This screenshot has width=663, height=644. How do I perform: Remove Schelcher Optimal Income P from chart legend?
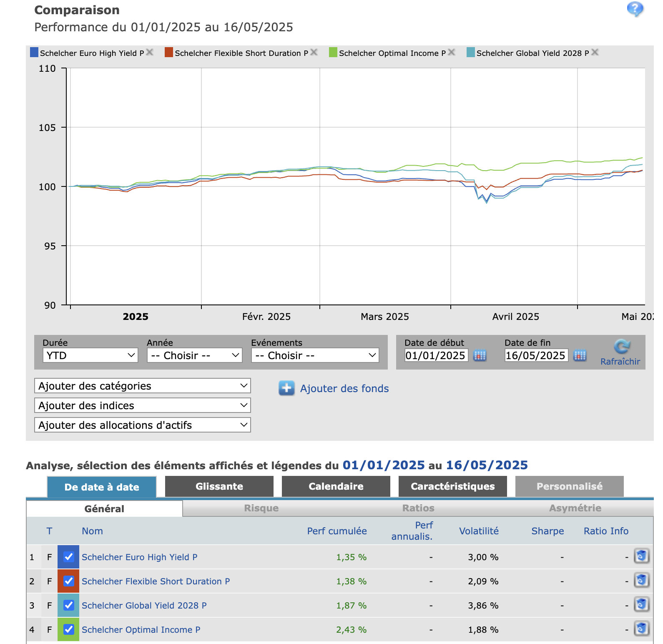coord(451,52)
